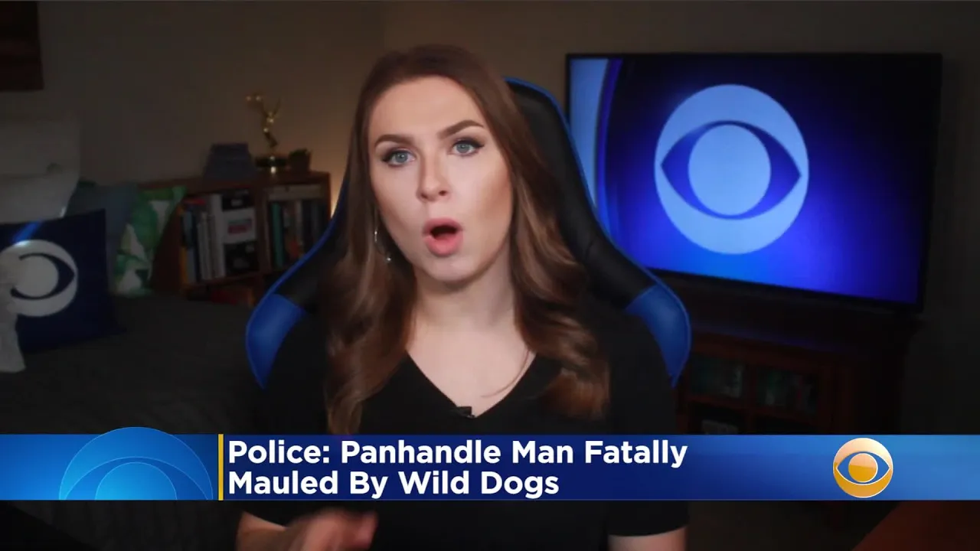Click the golden Emmy statuette on the shelf
Viewport: 980px width, 551px height.
point(269,132)
